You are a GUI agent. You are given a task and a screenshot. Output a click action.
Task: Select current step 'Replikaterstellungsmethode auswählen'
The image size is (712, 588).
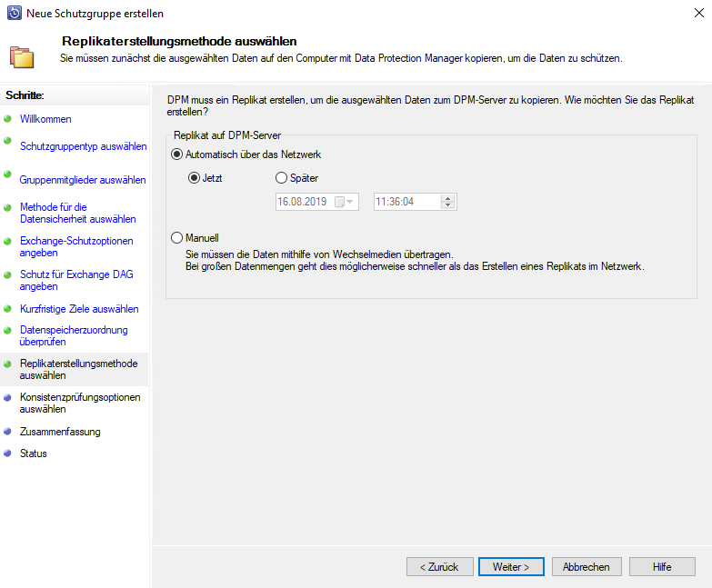pyautogui.click(x=78, y=369)
